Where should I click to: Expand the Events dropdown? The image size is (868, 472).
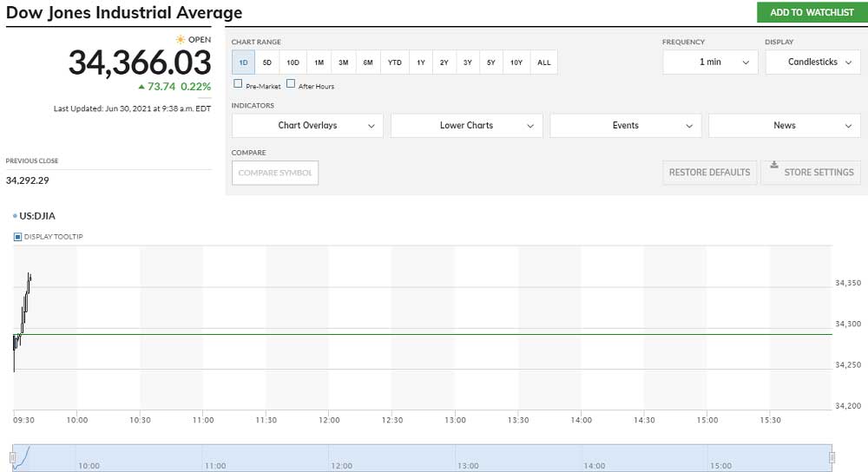point(626,126)
